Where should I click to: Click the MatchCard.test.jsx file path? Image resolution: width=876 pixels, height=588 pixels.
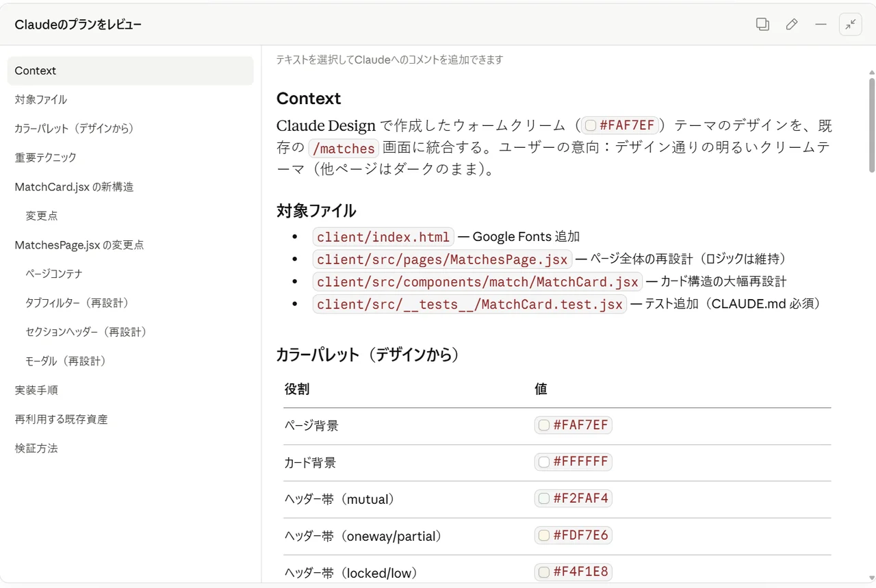pyautogui.click(x=469, y=304)
